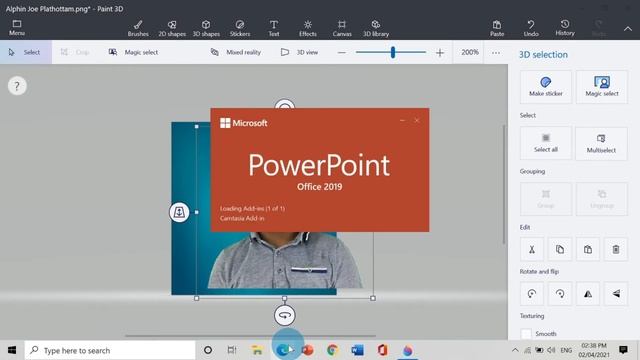
Task: Open Cortana from the taskbar
Action: [x=208, y=350]
